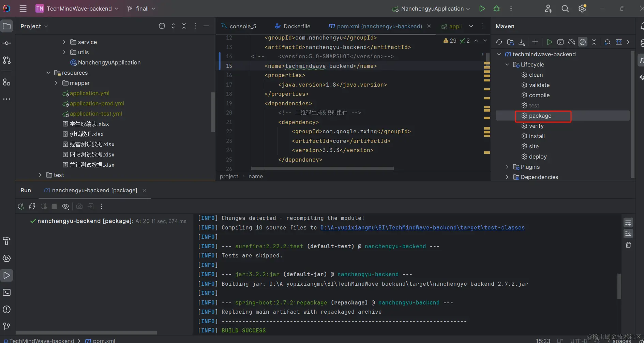Select the install lifecycle goal
This screenshot has height=343, width=644.
pos(537,136)
